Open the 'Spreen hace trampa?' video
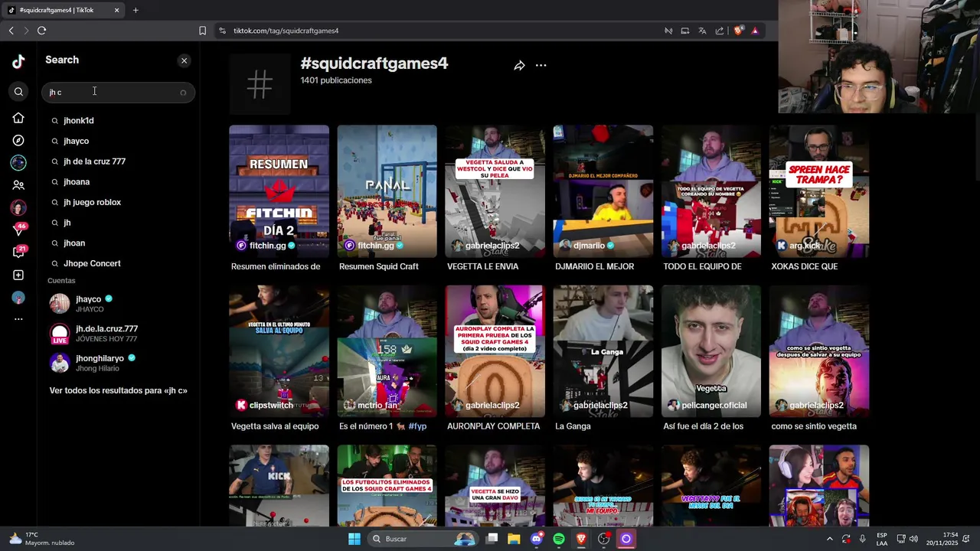Screen dimensions: 980x551 [819, 191]
